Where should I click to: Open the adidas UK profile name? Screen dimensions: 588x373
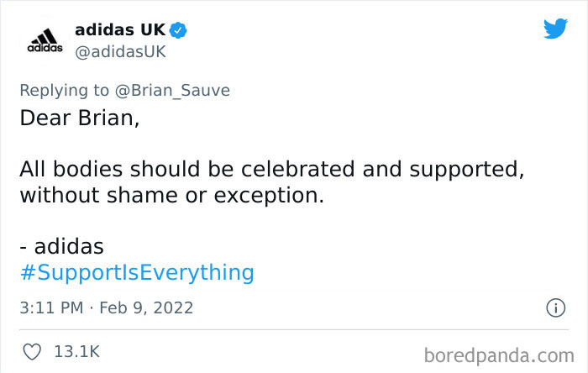[x=119, y=30]
